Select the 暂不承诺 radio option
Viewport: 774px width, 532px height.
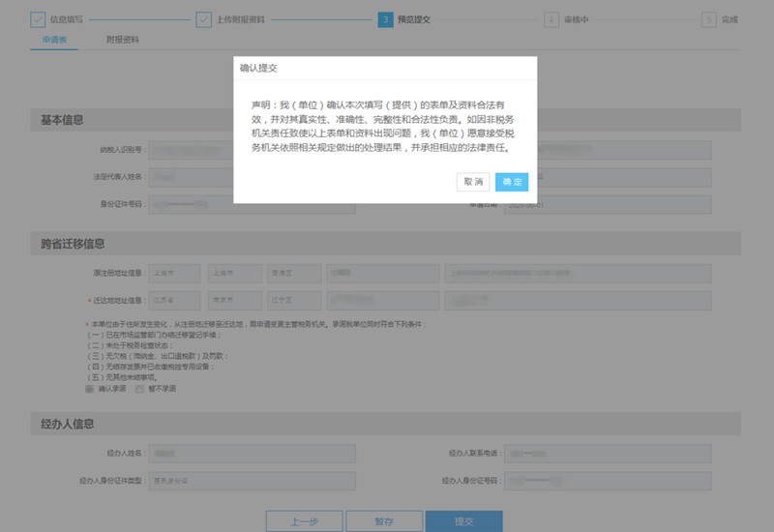tap(139, 389)
